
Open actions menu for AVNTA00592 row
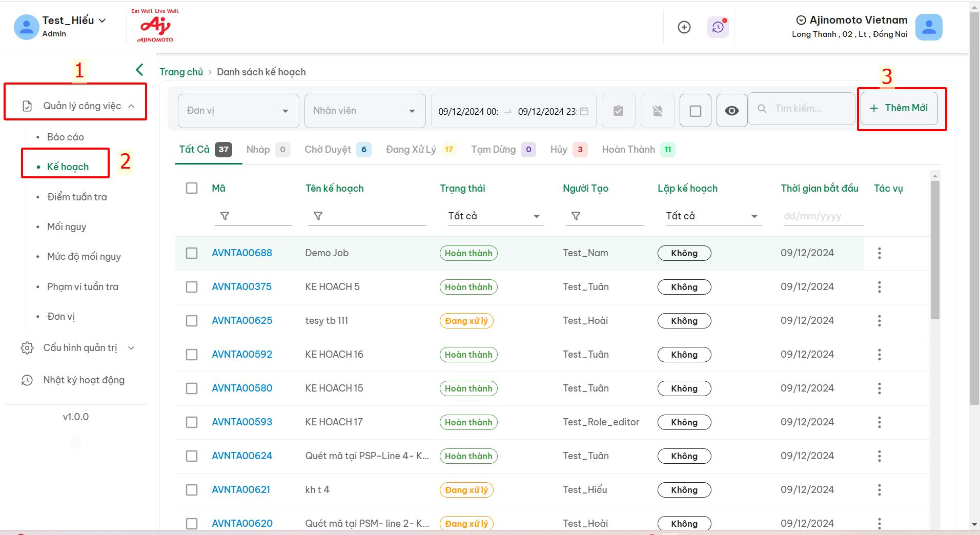tap(880, 355)
